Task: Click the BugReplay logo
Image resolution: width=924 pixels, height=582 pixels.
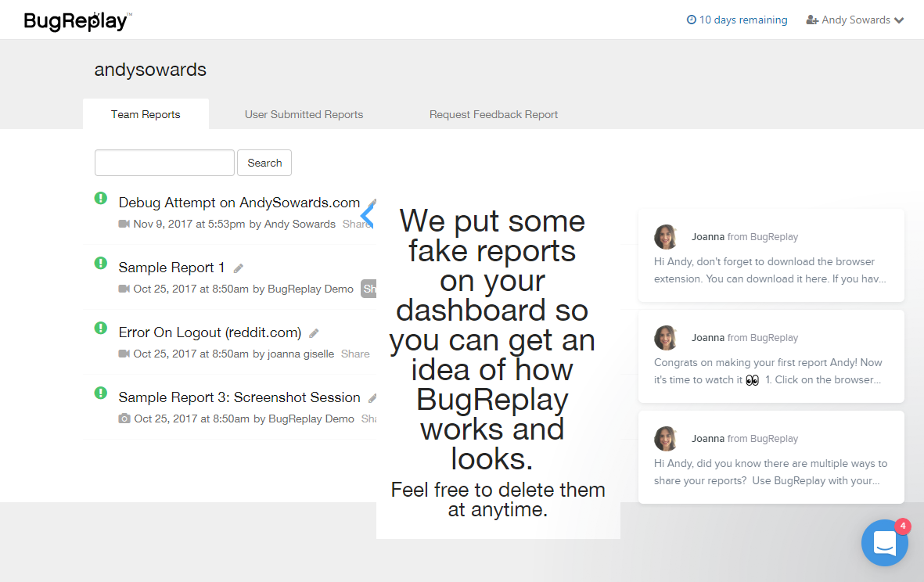Action: 77,20
